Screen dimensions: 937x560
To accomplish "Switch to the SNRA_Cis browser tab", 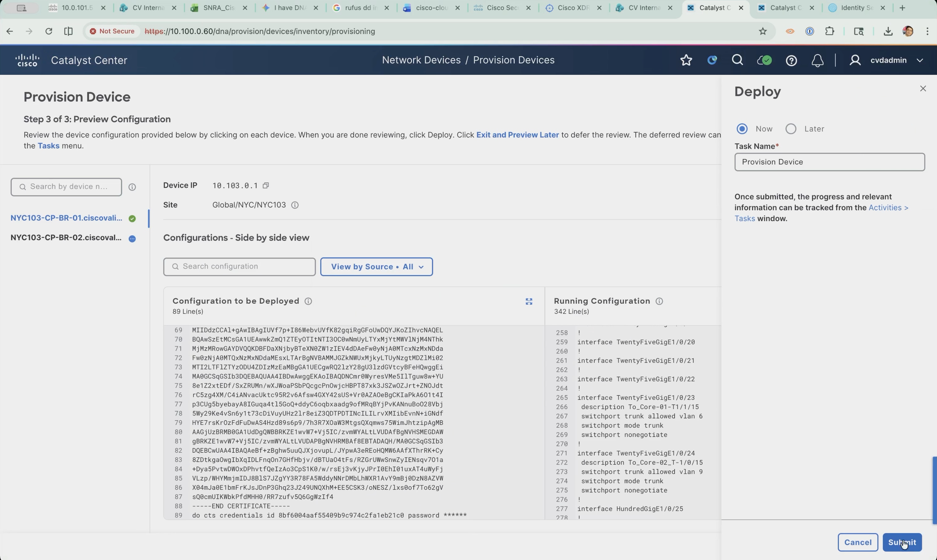I will tap(219, 8).
